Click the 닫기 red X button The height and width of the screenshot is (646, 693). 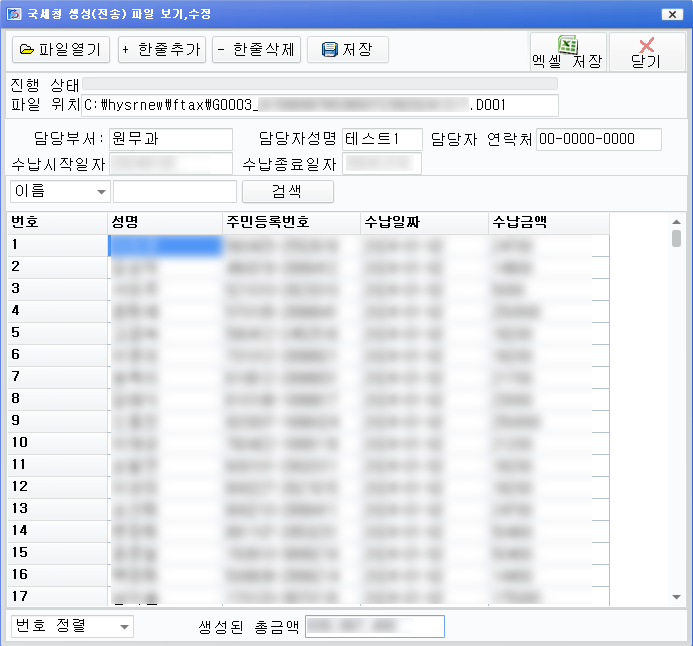(646, 51)
